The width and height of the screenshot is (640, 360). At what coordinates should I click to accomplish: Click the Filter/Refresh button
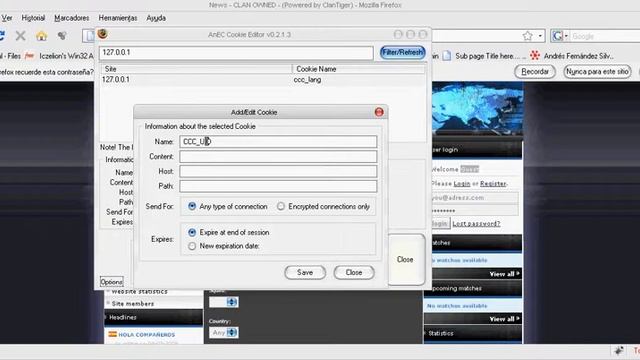click(x=402, y=52)
